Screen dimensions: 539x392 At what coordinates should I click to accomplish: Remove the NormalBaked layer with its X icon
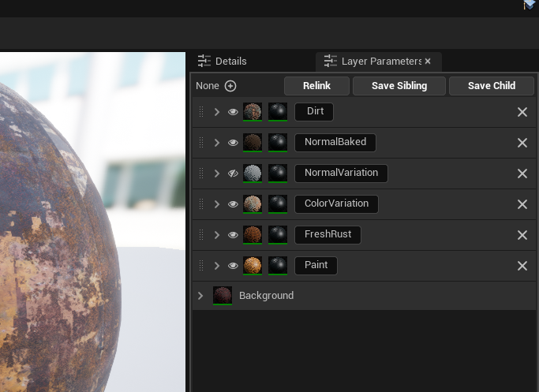click(522, 143)
